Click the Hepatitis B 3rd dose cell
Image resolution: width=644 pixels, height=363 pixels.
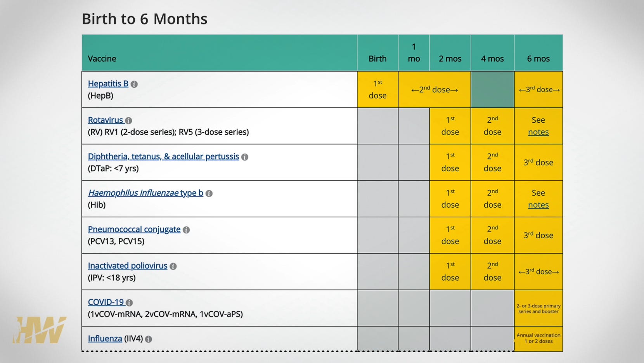[538, 89]
